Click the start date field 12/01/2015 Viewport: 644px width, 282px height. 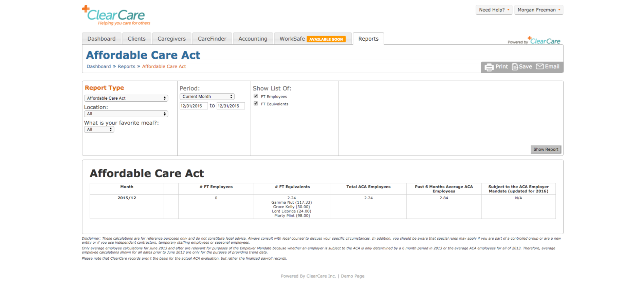pyautogui.click(x=194, y=106)
